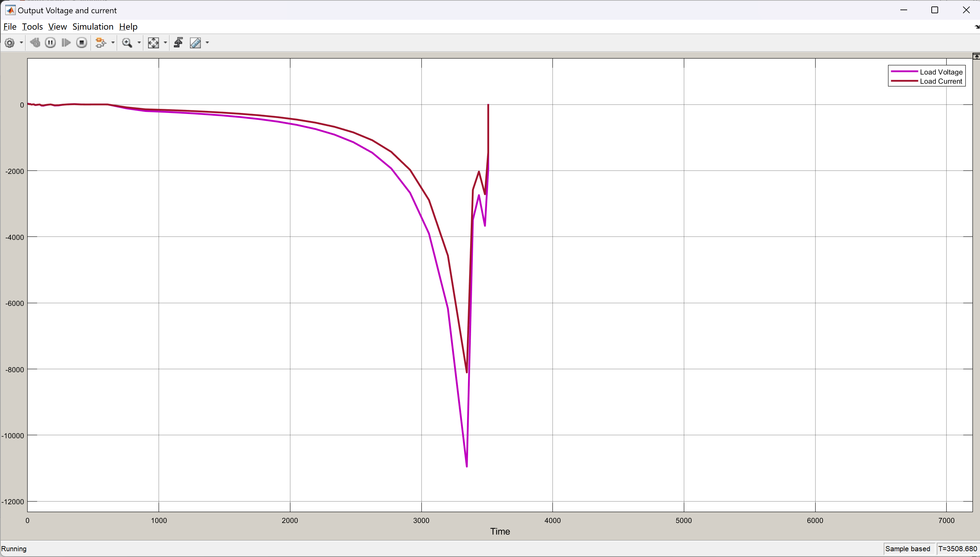Open the Simulation menu

click(x=93, y=27)
